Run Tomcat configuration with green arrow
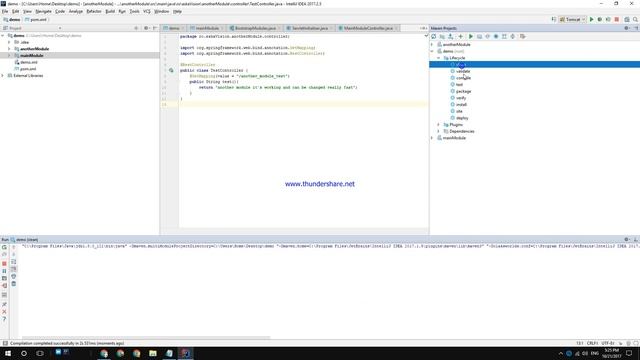Screen dimensions: 640x360 click(x=591, y=20)
